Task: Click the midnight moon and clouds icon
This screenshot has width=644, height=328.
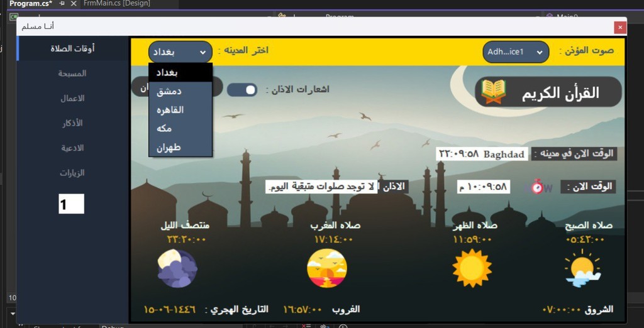Action: [177, 268]
